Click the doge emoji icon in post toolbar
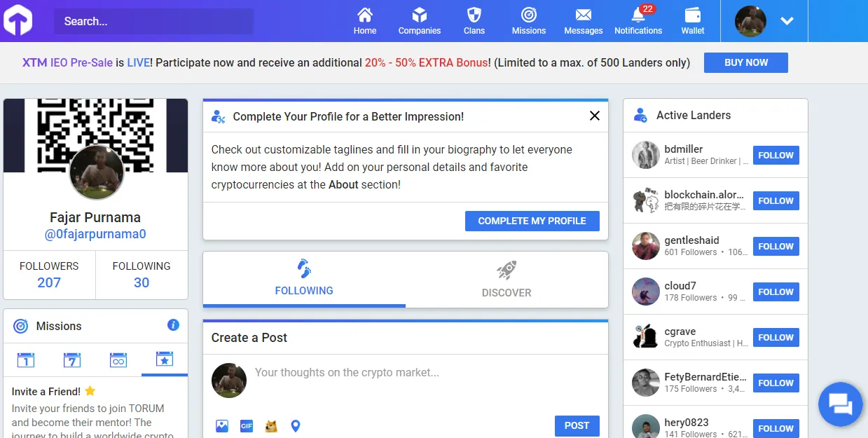This screenshot has width=868, height=438. coord(271,425)
